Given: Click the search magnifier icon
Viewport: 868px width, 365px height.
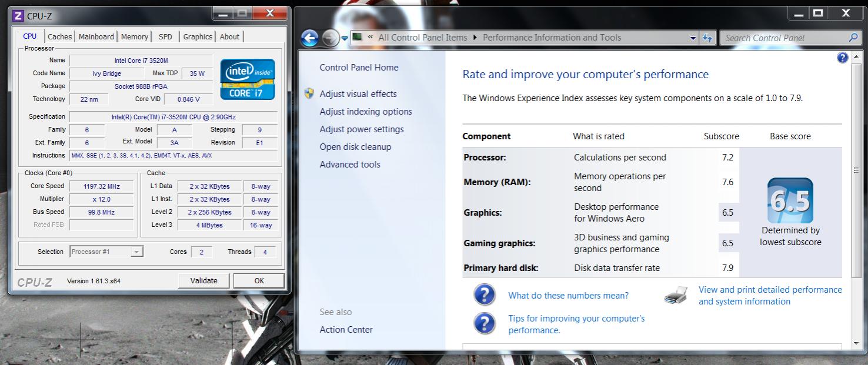Looking at the screenshot, I should [853, 38].
